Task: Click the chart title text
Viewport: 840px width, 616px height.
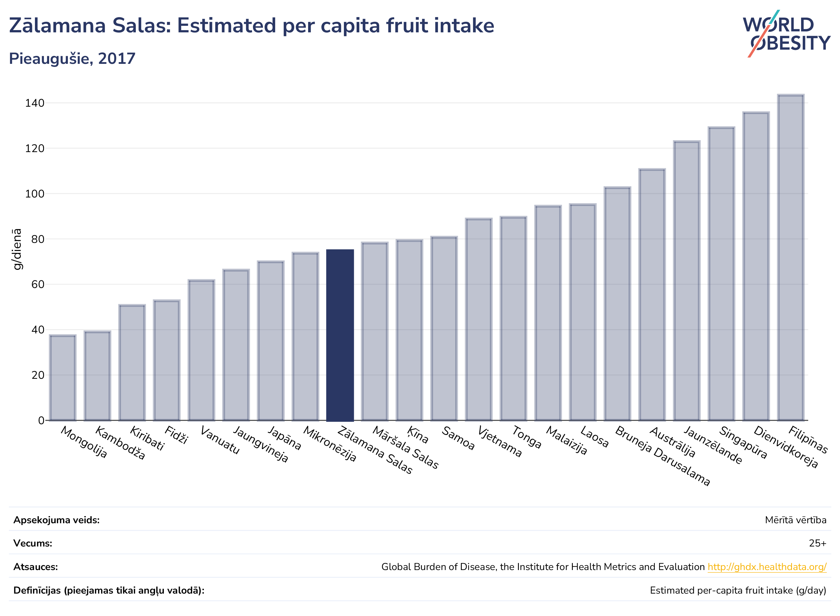Action: tap(252, 25)
